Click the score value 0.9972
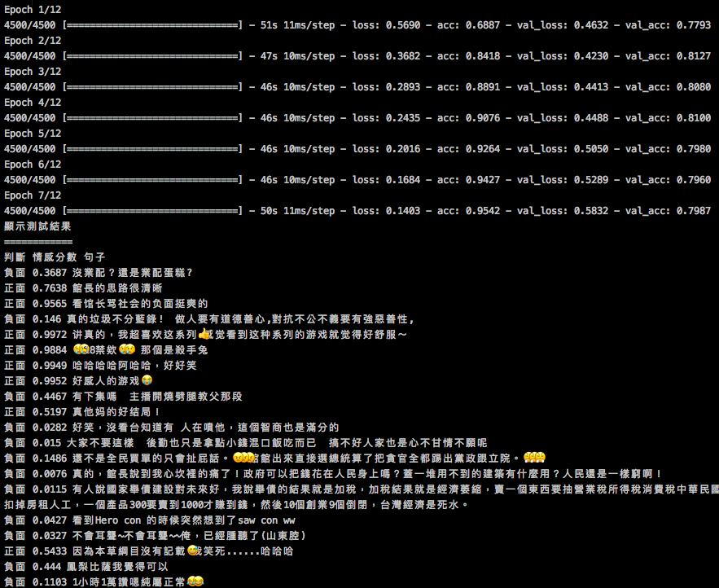 pyautogui.click(x=50, y=335)
